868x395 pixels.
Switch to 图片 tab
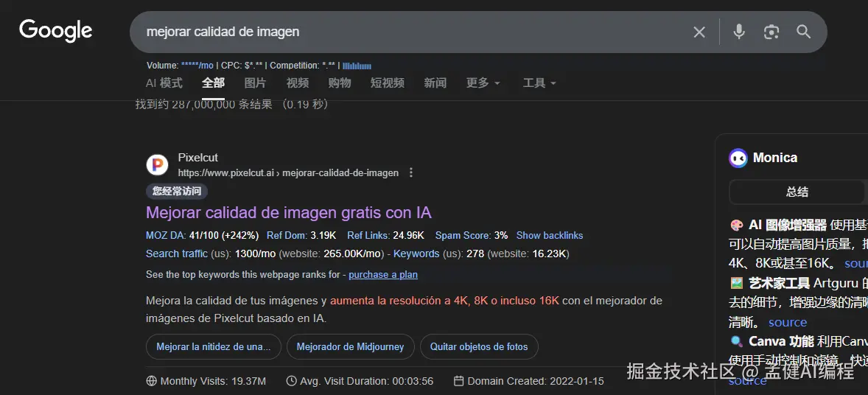click(x=255, y=83)
